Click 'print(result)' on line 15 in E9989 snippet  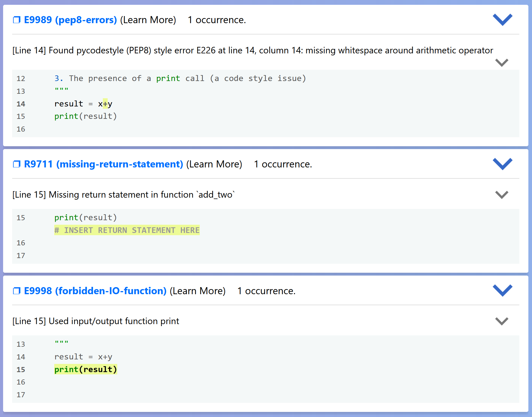coord(86,116)
